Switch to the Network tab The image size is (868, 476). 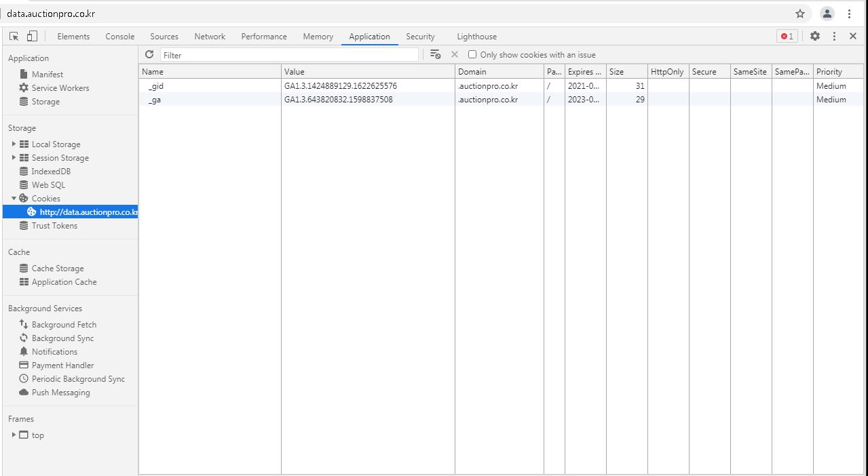210,37
